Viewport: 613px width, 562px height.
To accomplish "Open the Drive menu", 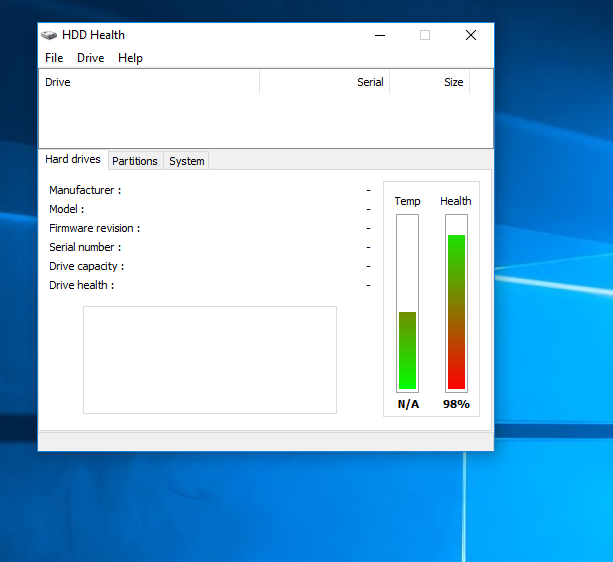I will [x=91, y=58].
